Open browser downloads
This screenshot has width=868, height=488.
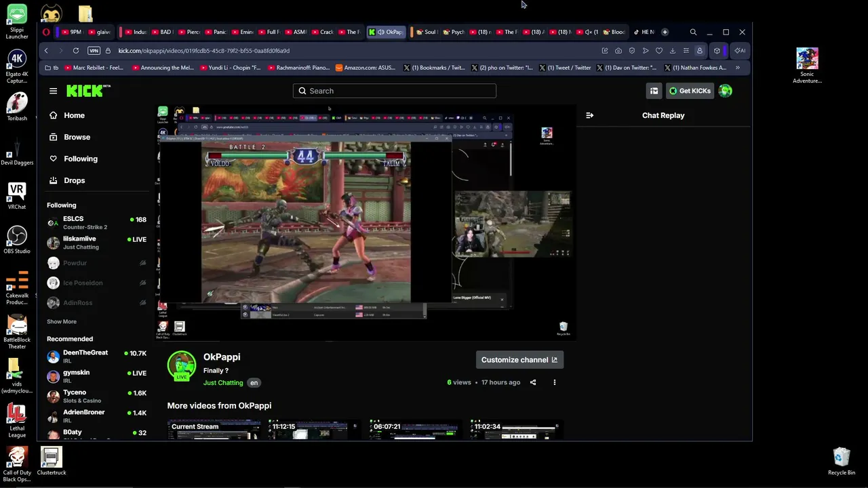click(x=672, y=51)
